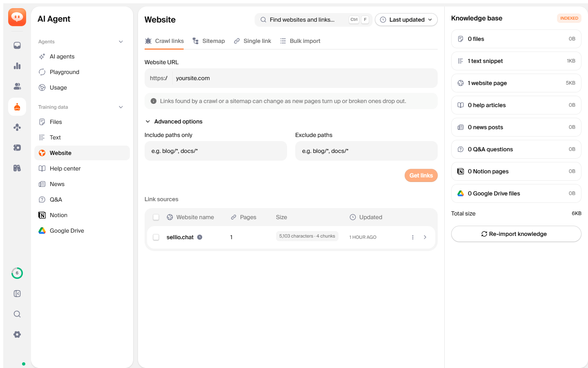
Task: Open the contacts people icon
Action: click(x=17, y=86)
